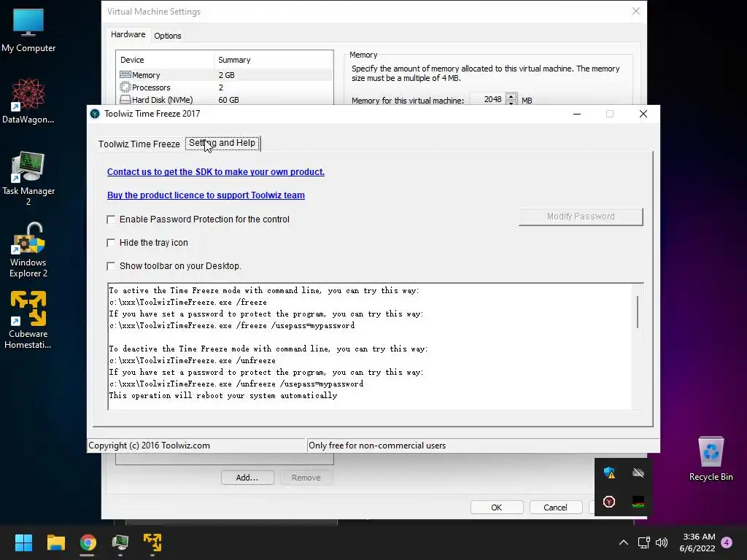Click the Remove button in VM Settings
The image size is (747, 560).
coord(306,478)
